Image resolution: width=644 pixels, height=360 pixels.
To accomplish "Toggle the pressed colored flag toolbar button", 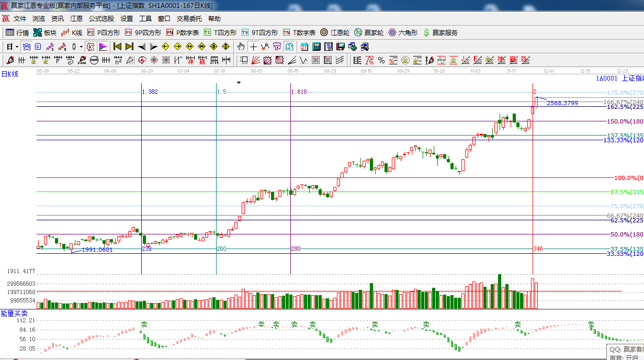I will tap(103, 47).
